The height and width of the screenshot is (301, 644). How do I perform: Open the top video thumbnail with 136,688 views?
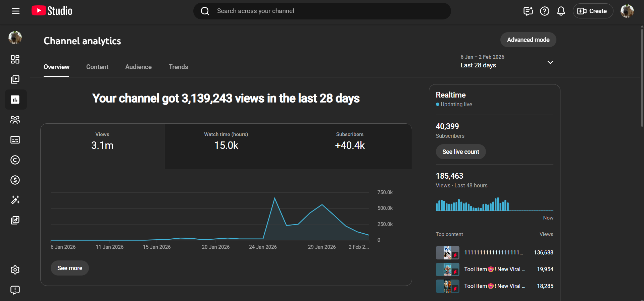pyautogui.click(x=447, y=253)
